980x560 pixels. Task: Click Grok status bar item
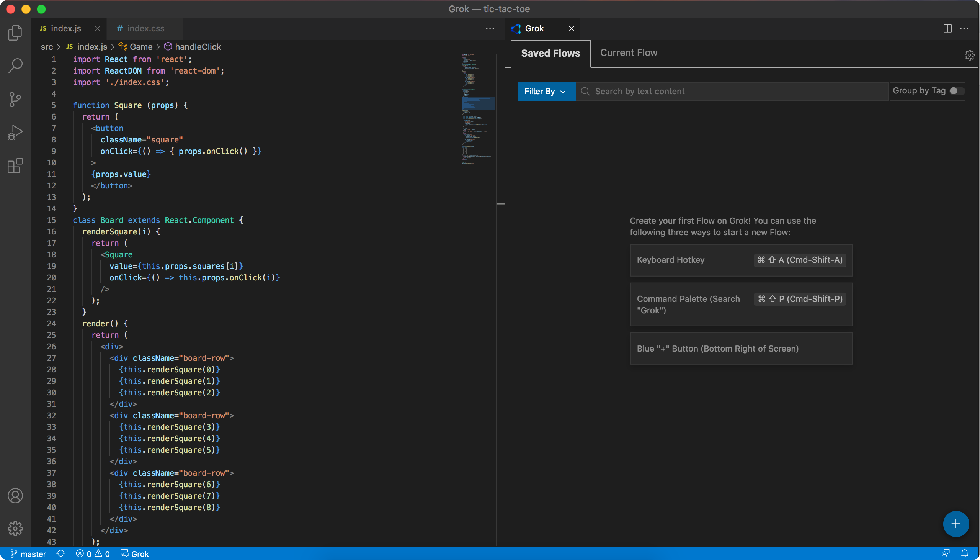tap(134, 554)
